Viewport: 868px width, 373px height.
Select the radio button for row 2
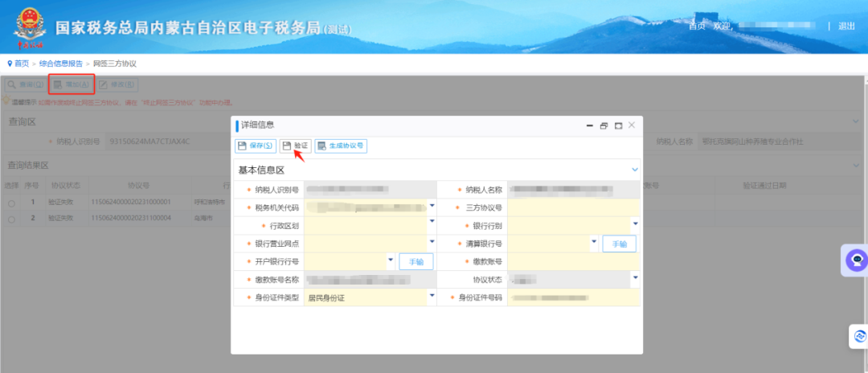coord(11,219)
